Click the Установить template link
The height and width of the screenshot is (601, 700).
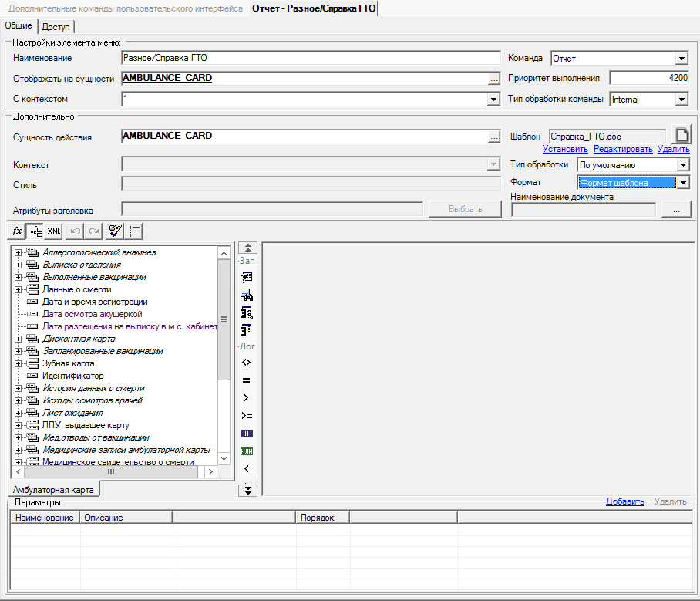[565, 149]
